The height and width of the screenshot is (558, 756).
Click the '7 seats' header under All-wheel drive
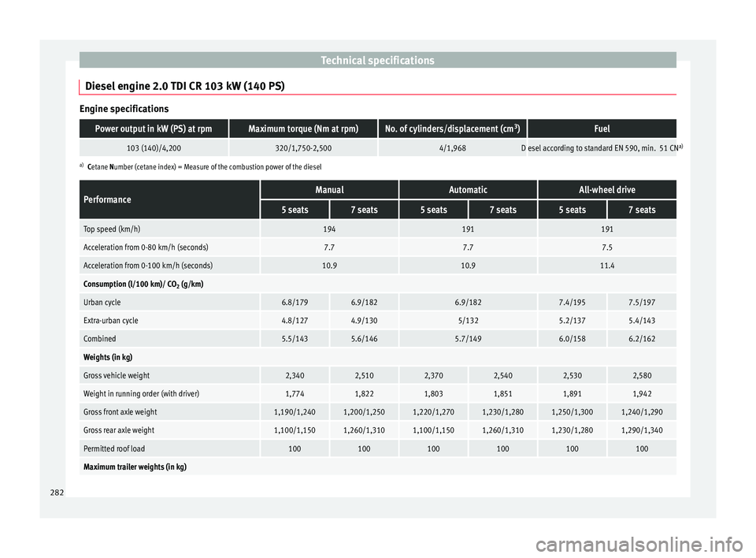(642, 210)
